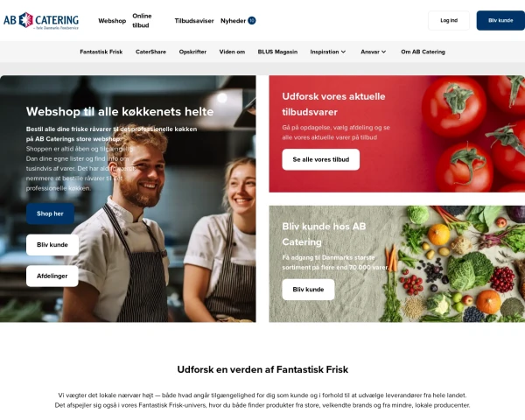The width and height of the screenshot is (525, 420).
Task: Click Afdelinger button in the hero banner
Action: [52, 276]
